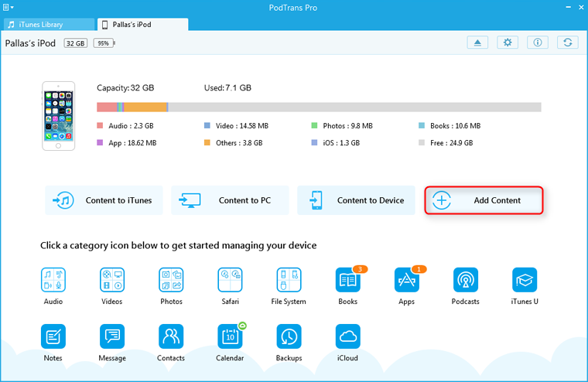The height and width of the screenshot is (382, 588).
Task: Click the eject device icon
Action: 478,43
